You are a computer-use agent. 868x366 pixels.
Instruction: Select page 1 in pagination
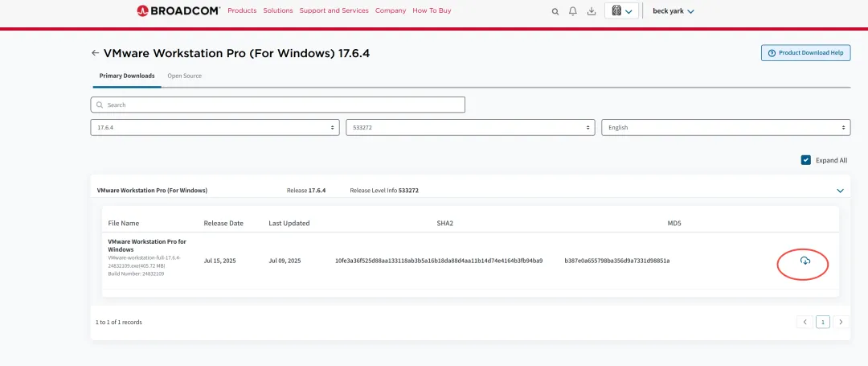(x=823, y=322)
